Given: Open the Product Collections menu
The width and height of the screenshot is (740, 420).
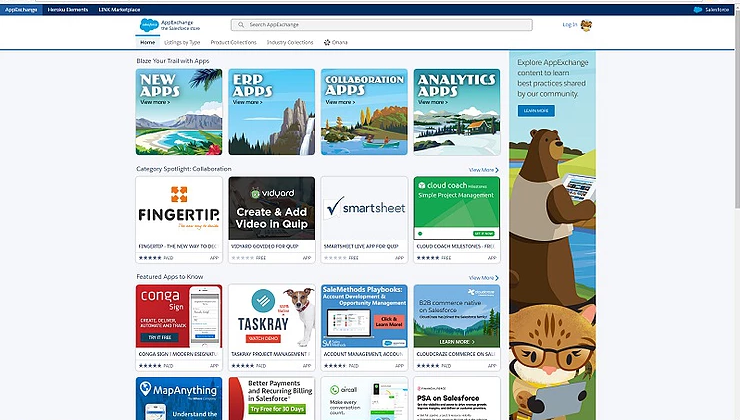Looking at the screenshot, I should (233, 43).
